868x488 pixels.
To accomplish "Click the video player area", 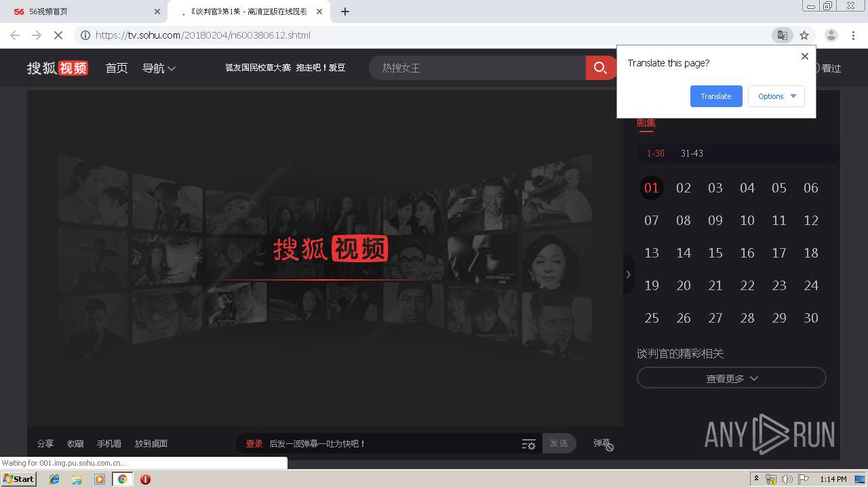I will coord(325,258).
